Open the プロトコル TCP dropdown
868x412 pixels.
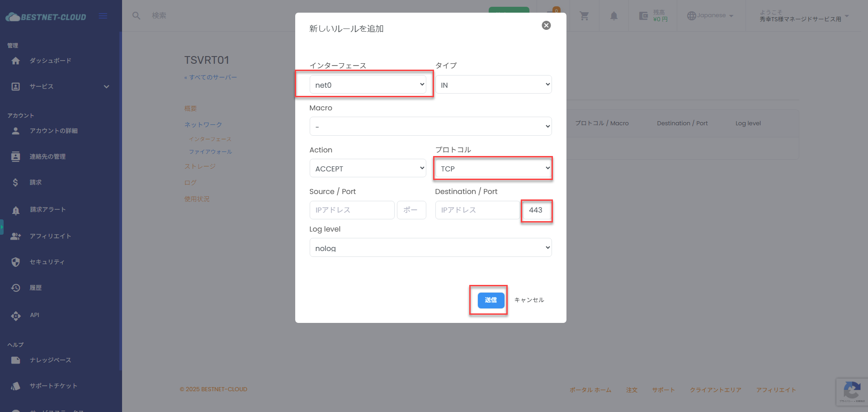(493, 168)
